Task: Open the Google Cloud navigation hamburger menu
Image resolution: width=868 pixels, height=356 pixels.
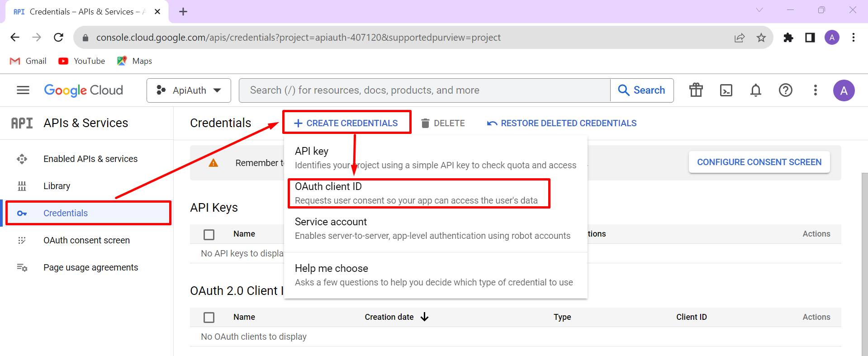Action: point(23,90)
